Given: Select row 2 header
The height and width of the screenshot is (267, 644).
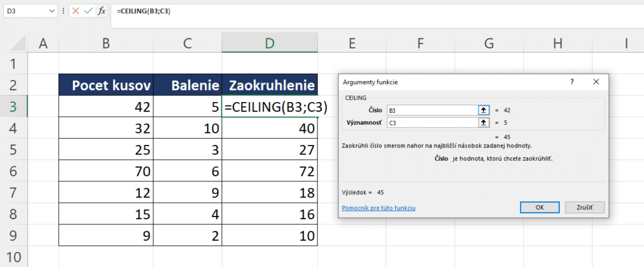Looking at the screenshot, I should (14, 85).
